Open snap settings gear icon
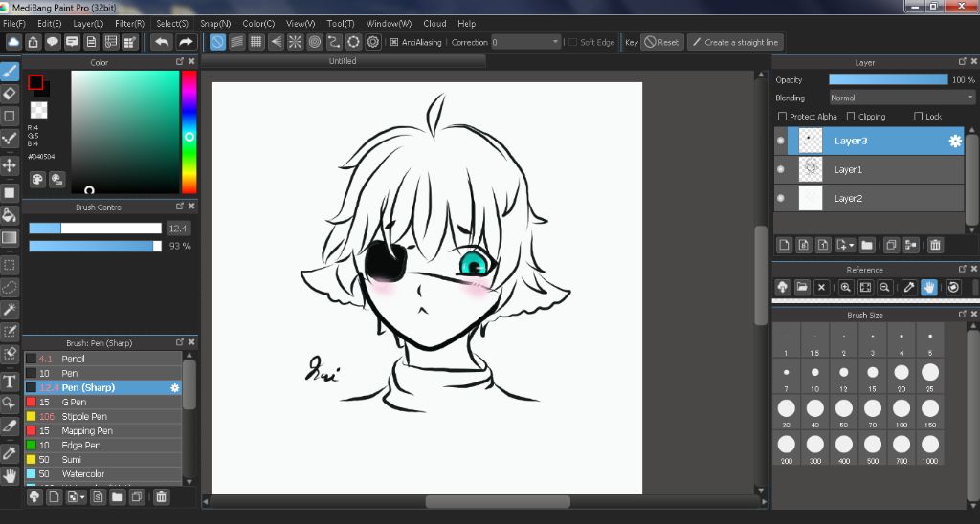Viewport: 980px width, 524px height. coord(373,42)
